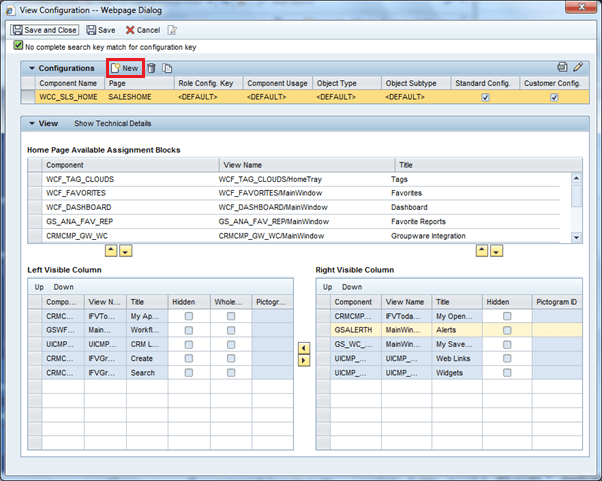Open Show Technical Details

click(x=113, y=124)
